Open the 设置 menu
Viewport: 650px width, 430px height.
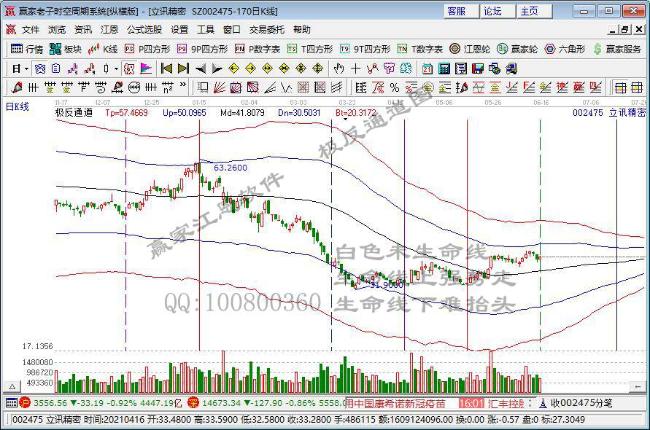[x=179, y=29]
